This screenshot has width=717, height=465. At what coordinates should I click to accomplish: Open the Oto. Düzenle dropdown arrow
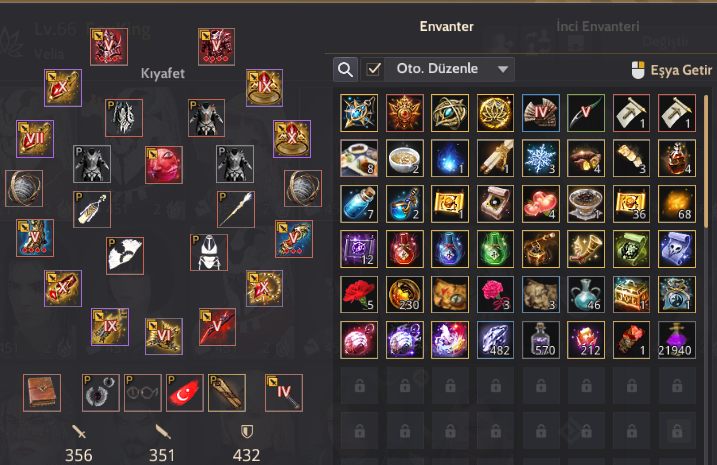click(503, 69)
